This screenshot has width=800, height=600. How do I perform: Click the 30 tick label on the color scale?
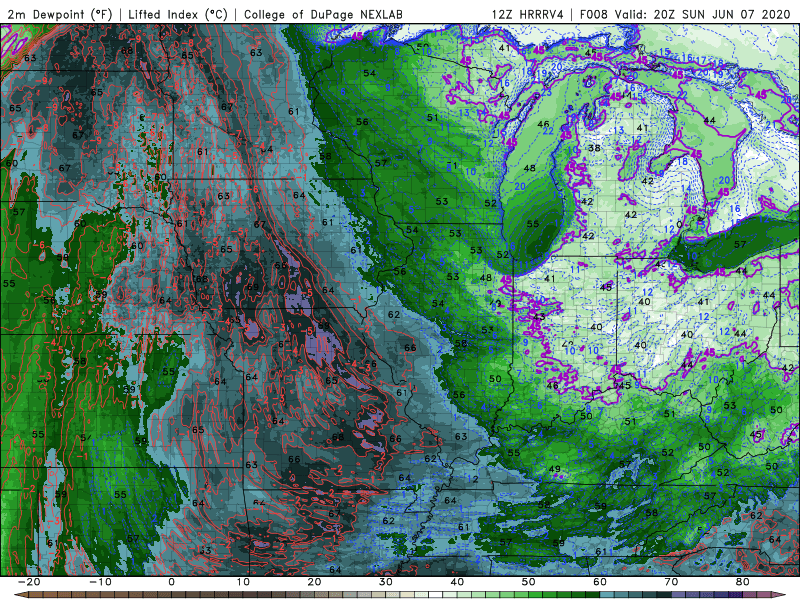pos(386,582)
